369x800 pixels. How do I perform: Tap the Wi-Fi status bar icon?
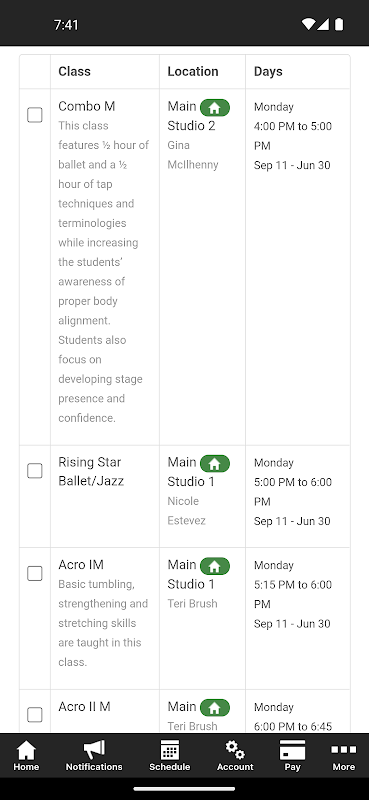[x=308, y=24]
